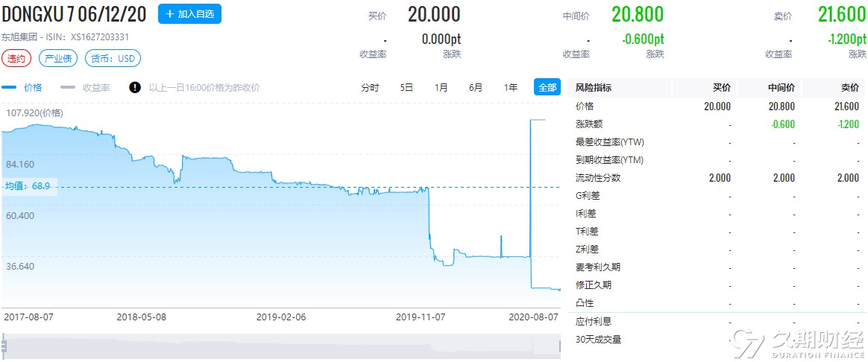Image resolution: width=868 pixels, height=362 pixels.
Task: Click the black exclamation info icon
Action: [134, 87]
